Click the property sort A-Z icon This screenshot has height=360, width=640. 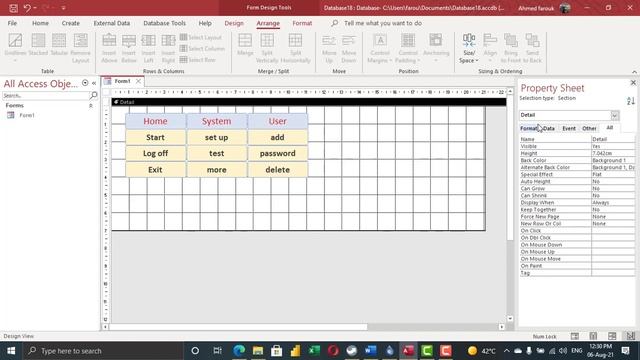pos(631,100)
